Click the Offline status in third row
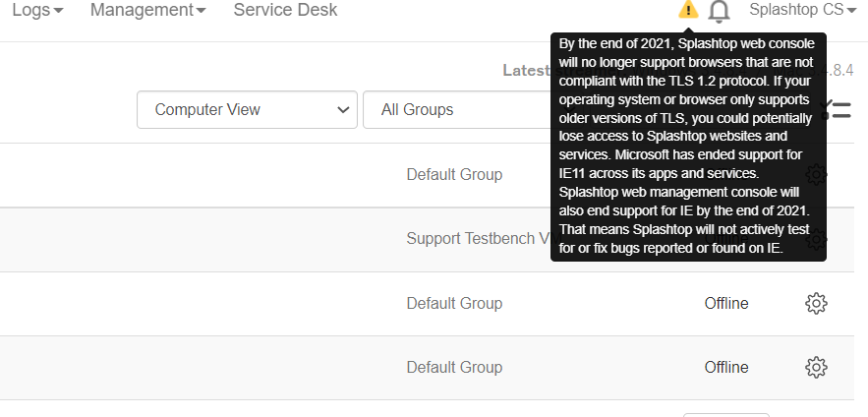 pos(726,303)
